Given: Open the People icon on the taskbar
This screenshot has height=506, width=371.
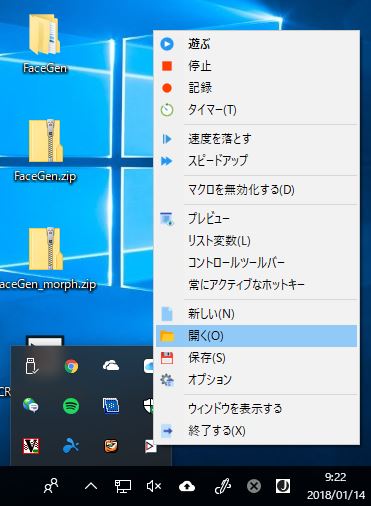Looking at the screenshot, I should click(51, 486).
